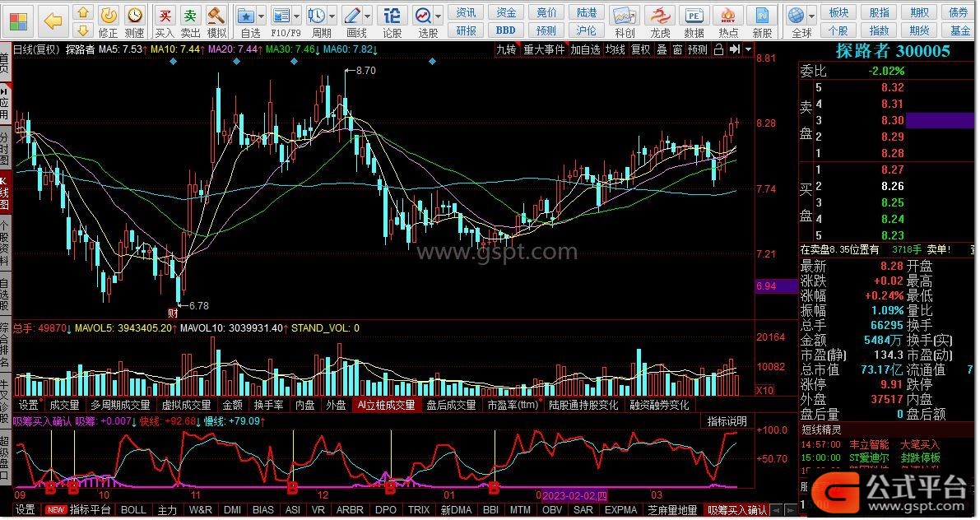Select the 吸筹买入确认 indicator tab
Viewport: 980px width, 520px height.
pos(736,510)
